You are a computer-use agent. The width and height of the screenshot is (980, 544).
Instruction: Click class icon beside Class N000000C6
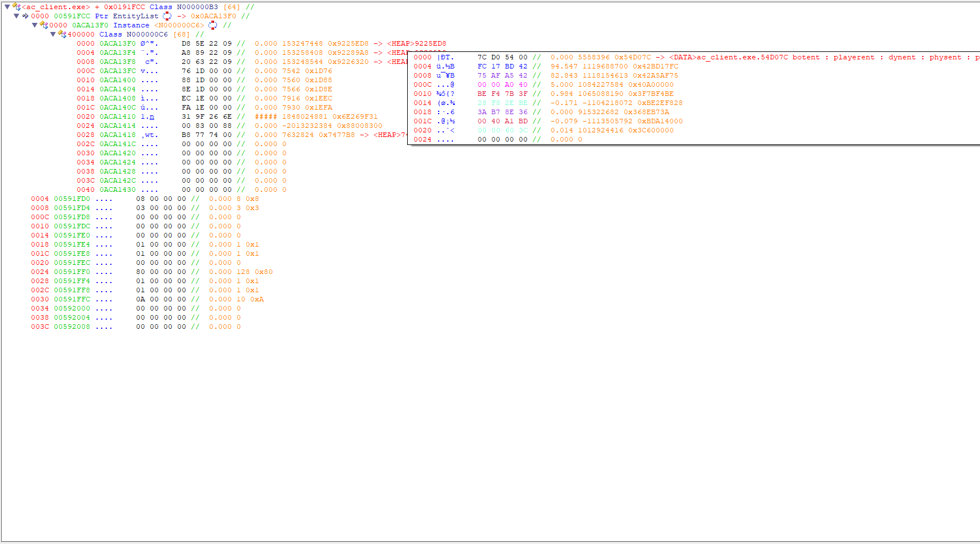click(62, 34)
